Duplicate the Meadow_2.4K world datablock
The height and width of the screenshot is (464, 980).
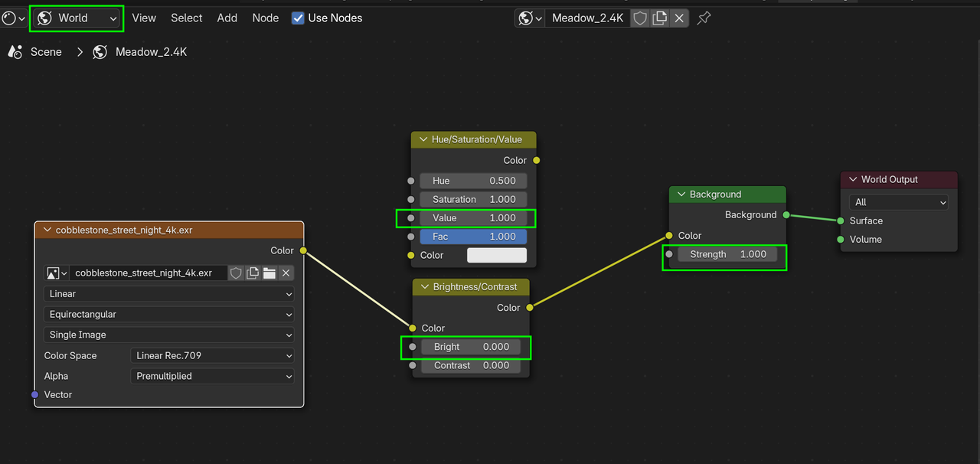(x=659, y=18)
